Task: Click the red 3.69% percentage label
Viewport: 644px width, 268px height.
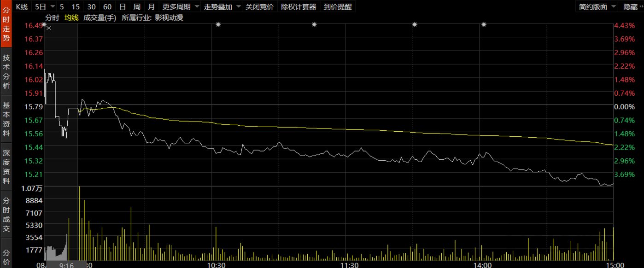Action: [x=625, y=39]
